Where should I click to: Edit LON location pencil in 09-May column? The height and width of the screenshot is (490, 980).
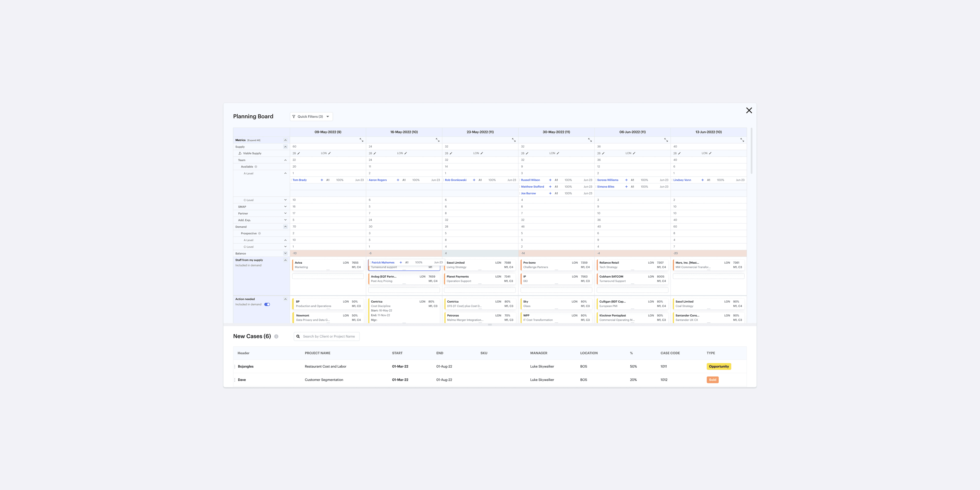click(330, 153)
